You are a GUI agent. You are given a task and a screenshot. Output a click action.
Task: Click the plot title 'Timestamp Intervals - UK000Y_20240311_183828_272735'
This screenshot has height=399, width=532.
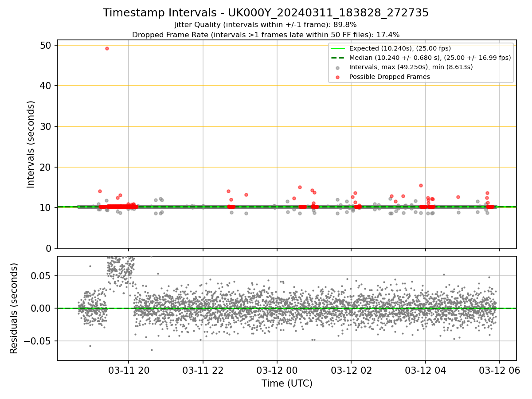click(266, 13)
